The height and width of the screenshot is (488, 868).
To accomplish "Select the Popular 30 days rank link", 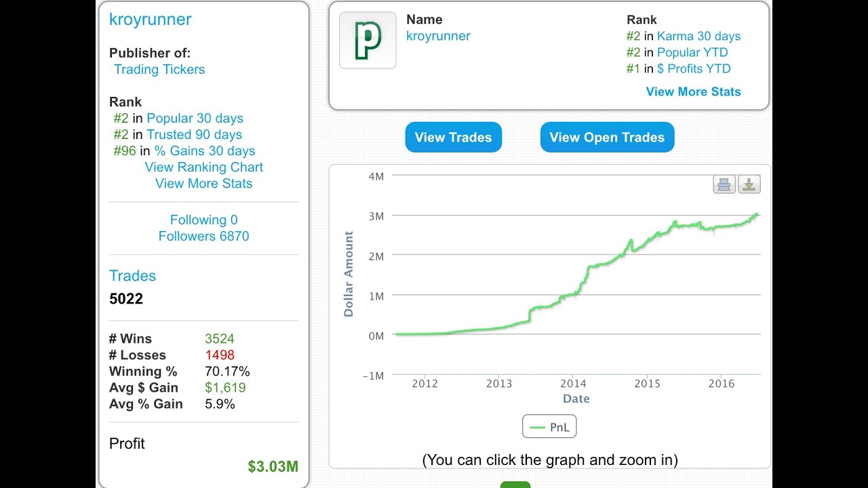I will click(195, 118).
